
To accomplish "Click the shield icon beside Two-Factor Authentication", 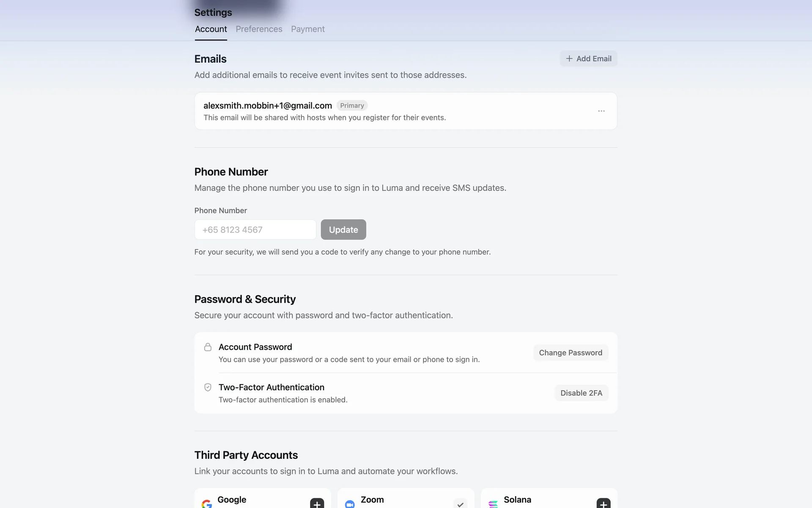I will point(208,387).
